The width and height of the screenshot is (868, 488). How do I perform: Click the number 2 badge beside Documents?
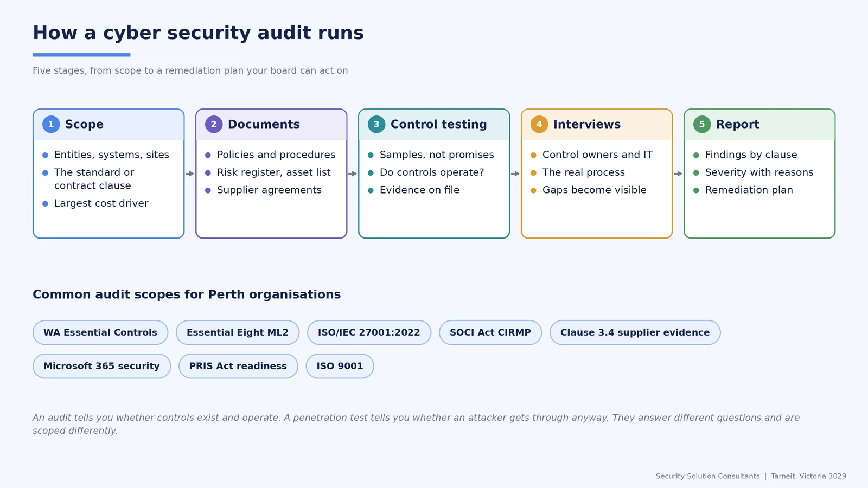pos(214,124)
